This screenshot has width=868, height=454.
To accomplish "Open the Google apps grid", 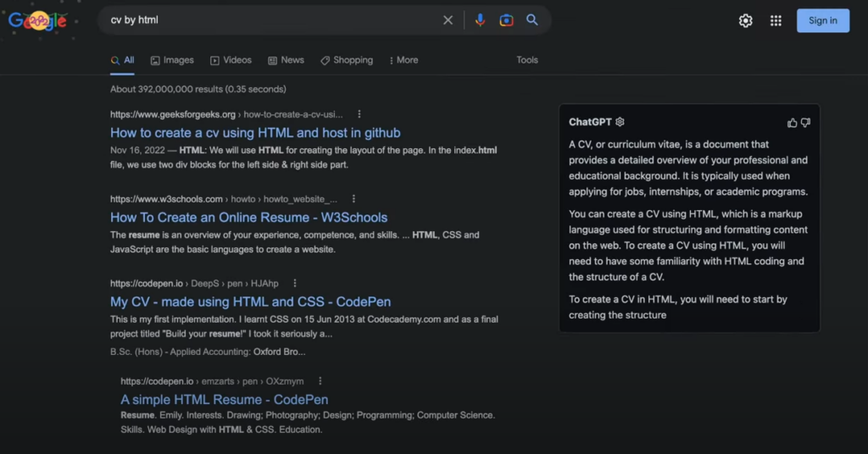I will (776, 21).
